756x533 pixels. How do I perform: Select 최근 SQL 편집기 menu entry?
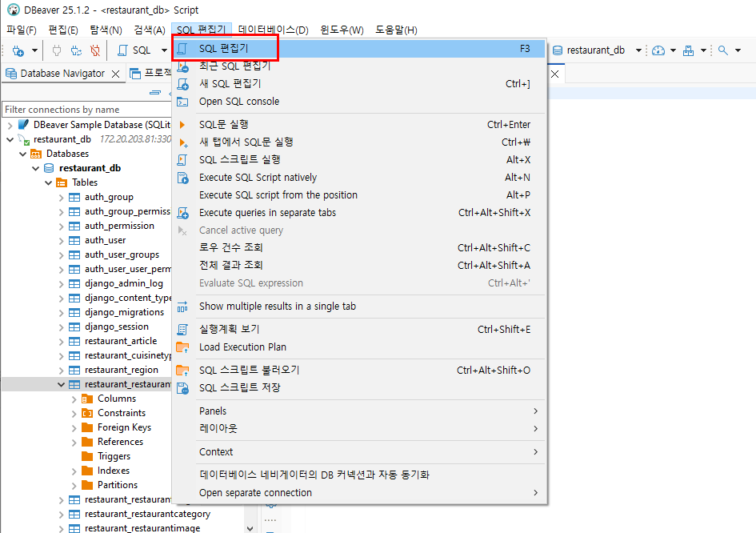(x=360, y=66)
